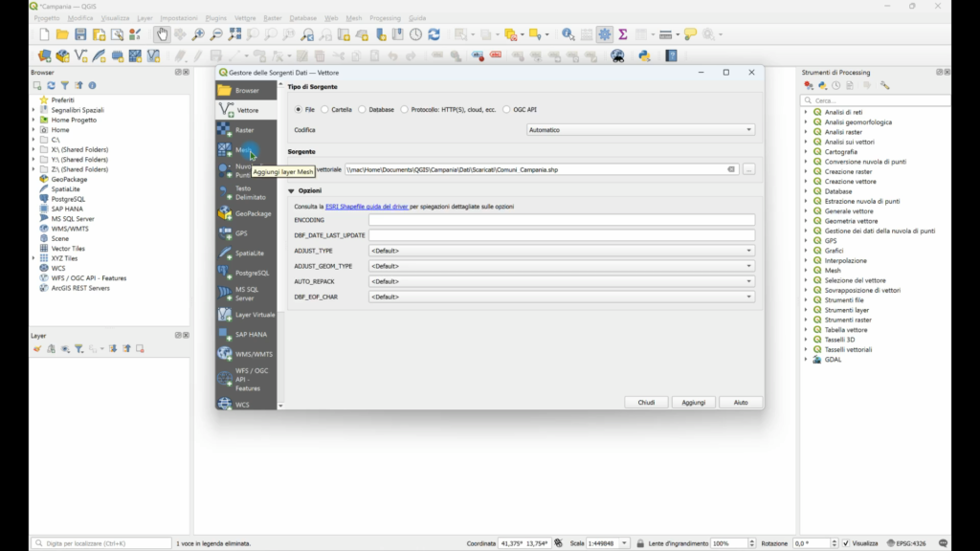Select WMS/WMTS in the data source sidebar
Image resolution: width=980 pixels, height=551 pixels.
tap(246, 354)
